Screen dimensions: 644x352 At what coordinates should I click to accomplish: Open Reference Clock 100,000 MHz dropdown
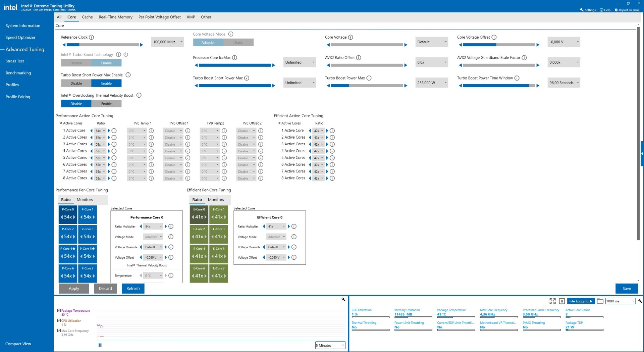pyautogui.click(x=167, y=42)
